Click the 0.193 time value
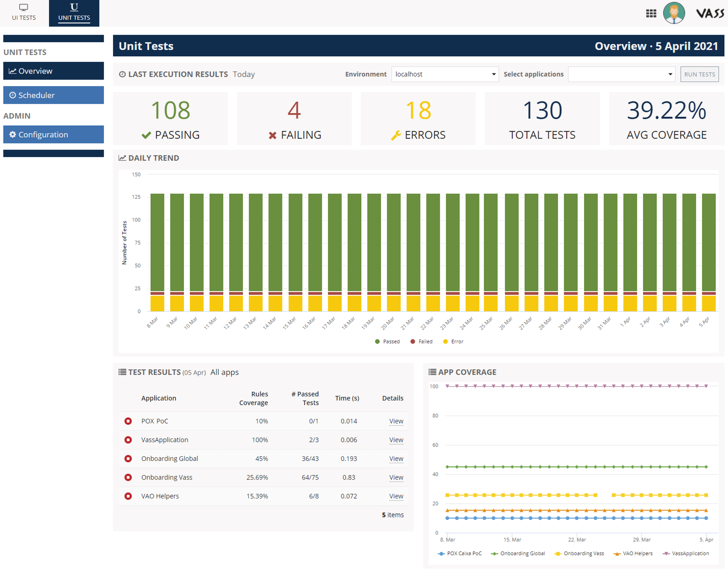Screen dimensions: 728x583 click(349, 459)
